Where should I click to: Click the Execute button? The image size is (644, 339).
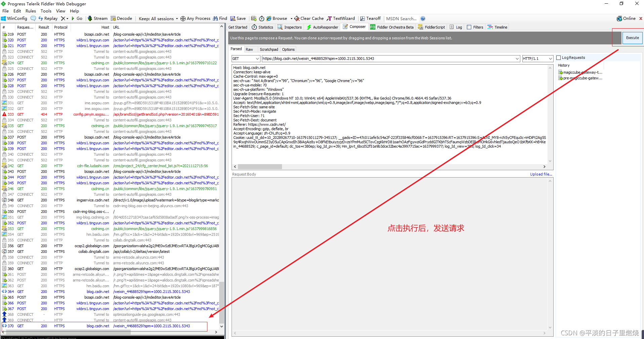[x=632, y=38]
